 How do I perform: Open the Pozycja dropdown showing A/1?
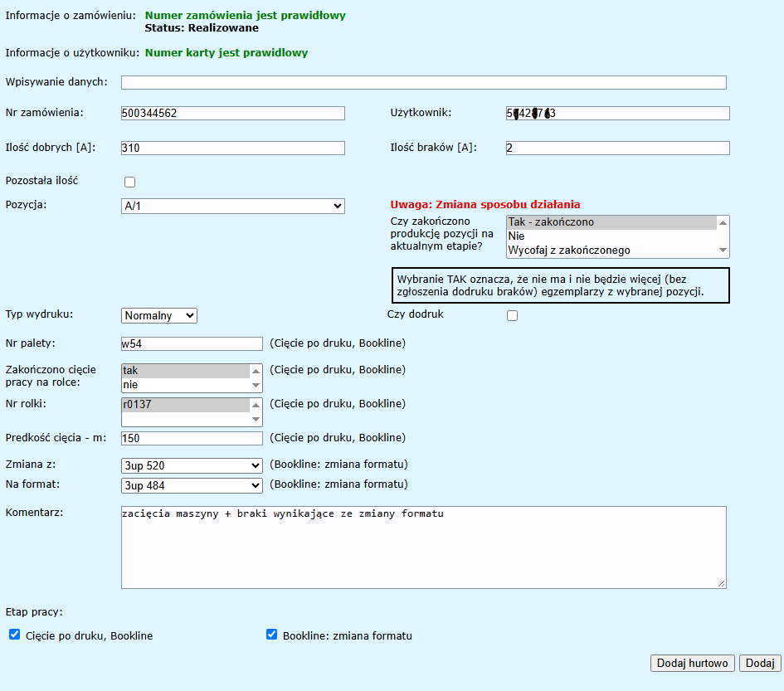tap(233, 206)
